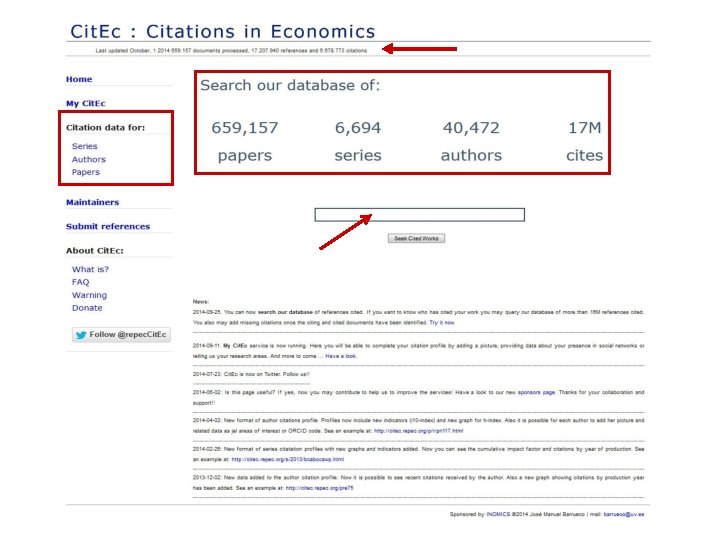Open Submit references page

[108, 226]
